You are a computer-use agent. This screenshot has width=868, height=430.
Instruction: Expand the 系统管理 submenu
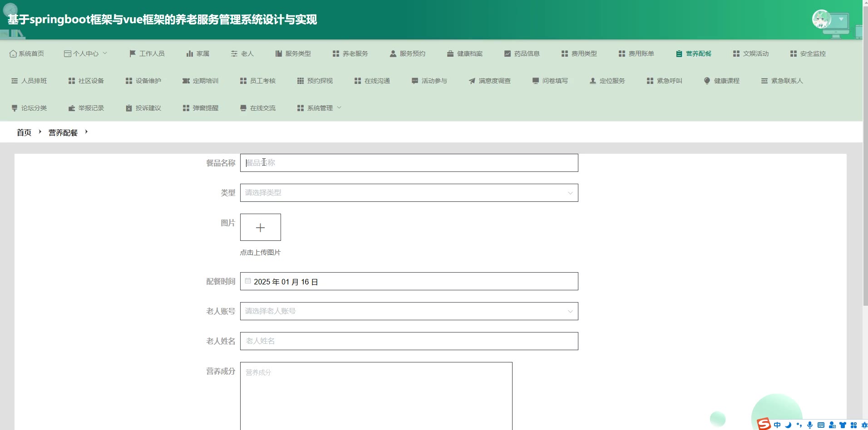[320, 108]
